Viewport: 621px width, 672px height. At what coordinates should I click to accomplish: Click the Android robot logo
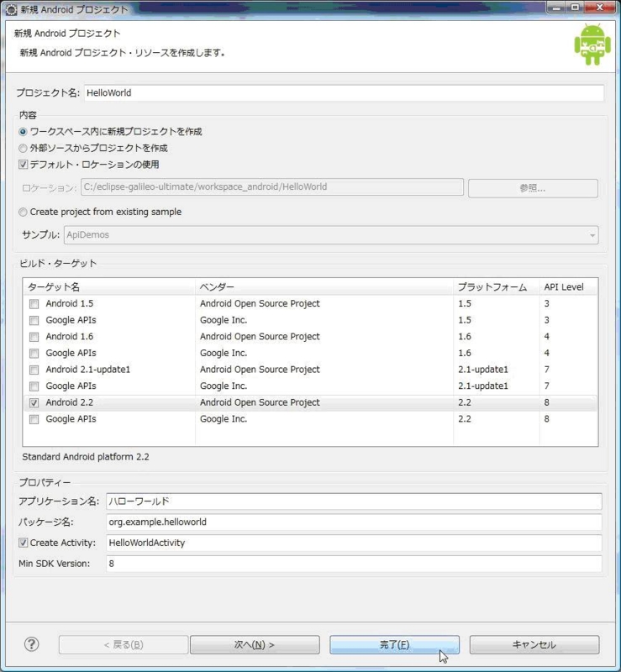tap(592, 45)
